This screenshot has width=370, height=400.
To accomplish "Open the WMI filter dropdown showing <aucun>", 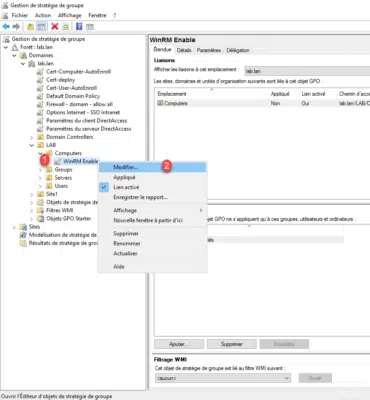I will 223,378.
